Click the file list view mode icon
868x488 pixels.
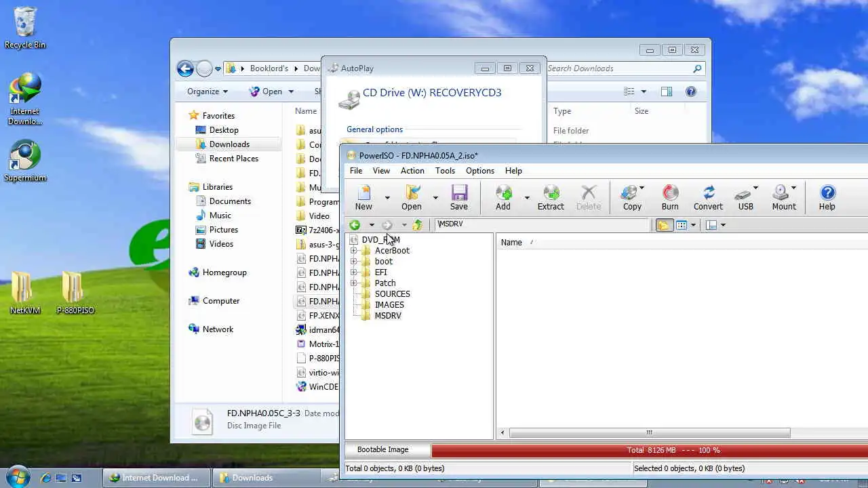[682, 225]
